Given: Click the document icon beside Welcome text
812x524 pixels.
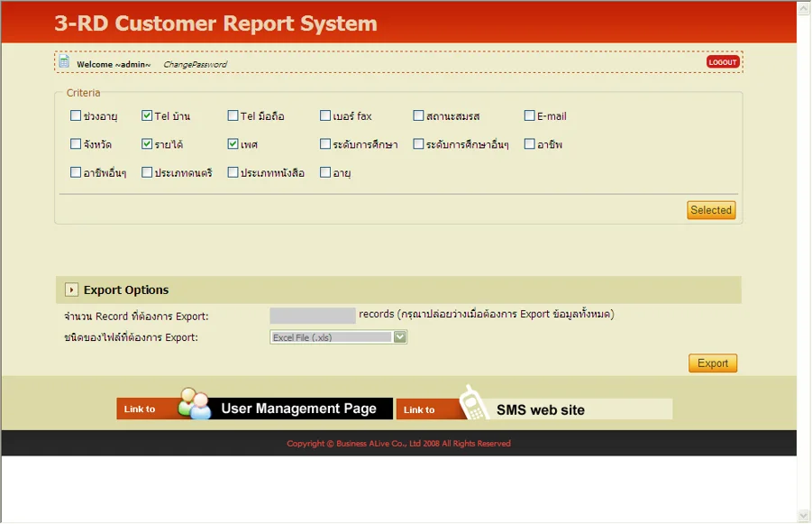Looking at the screenshot, I should (64, 62).
